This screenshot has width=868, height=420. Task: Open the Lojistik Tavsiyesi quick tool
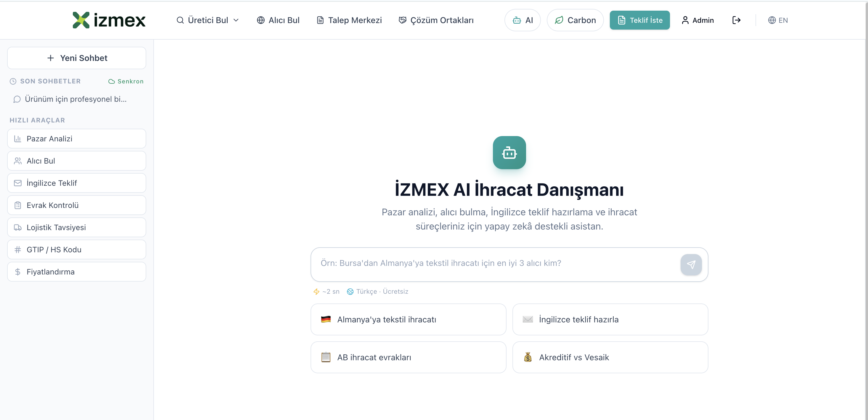click(76, 227)
